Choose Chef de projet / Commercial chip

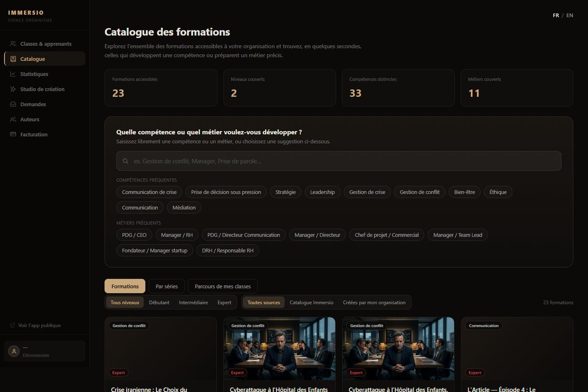(386, 235)
